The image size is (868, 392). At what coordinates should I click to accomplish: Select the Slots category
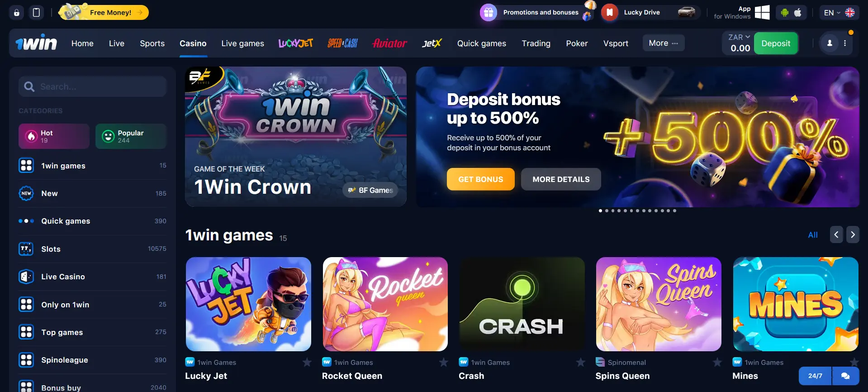click(92, 249)
